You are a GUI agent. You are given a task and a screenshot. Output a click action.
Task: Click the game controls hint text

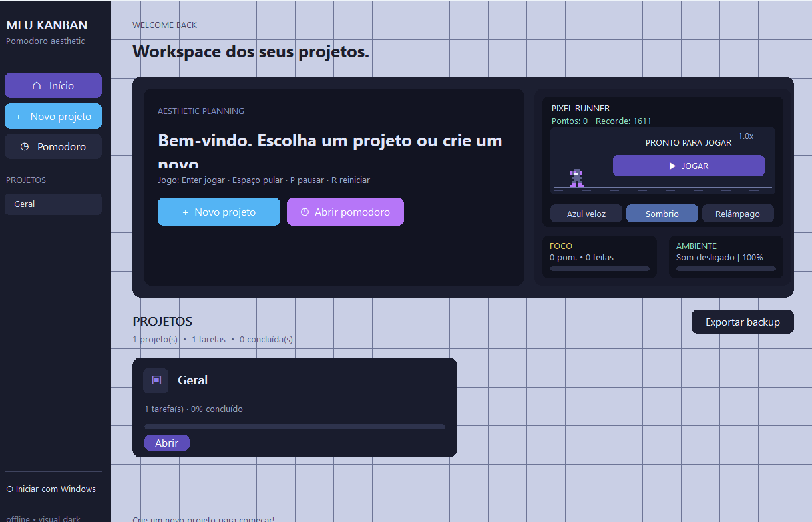pos(264,180)
